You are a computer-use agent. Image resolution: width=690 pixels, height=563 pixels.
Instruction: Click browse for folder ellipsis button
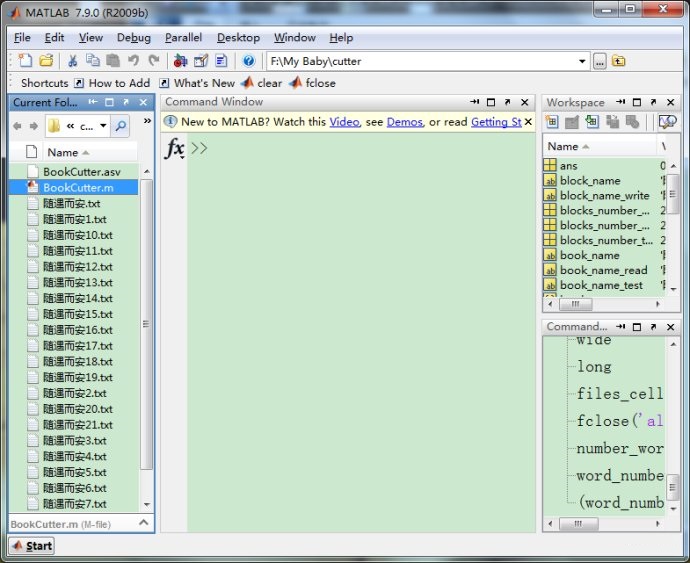[600, 61]
